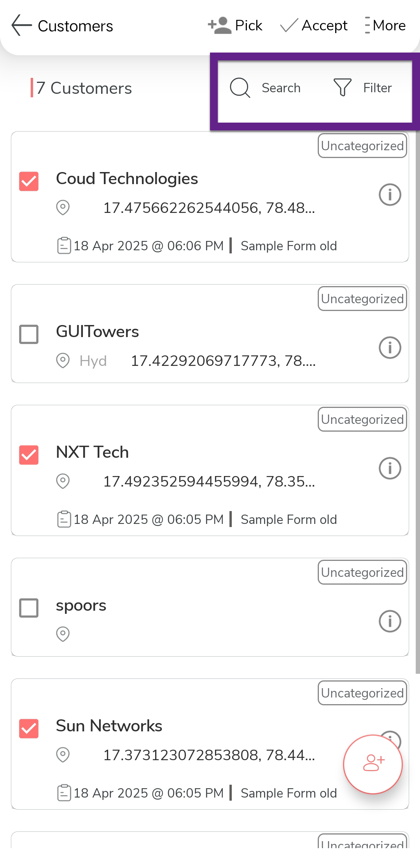This screenshot has height=868, width=420.
Task: Uncheck the NXT Tech checkbox
Action: pos(29,455)
